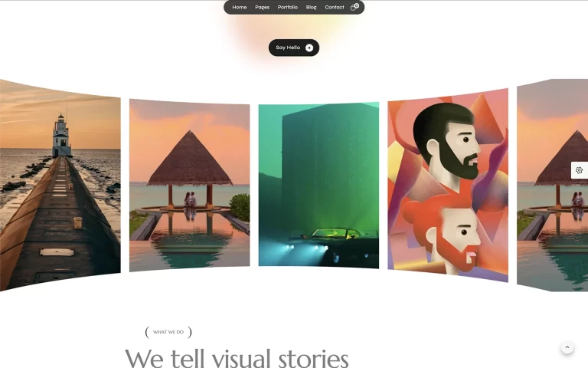Open the shopping cart icon
588x368 pixels.
click(353, 8)
